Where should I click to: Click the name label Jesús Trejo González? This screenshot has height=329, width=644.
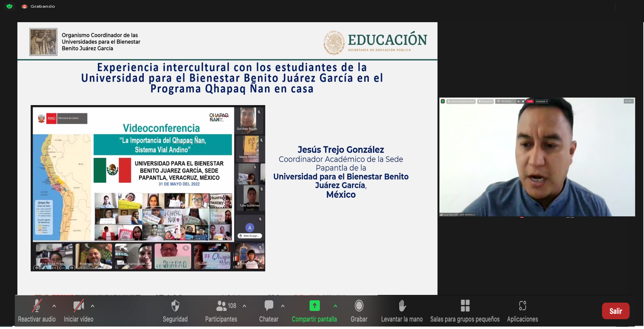tap(341, 150)
